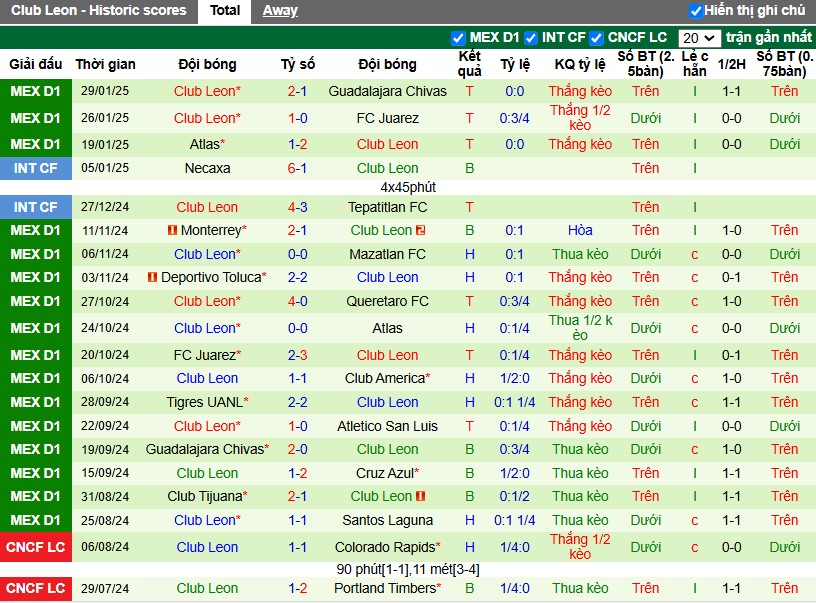Click the 2-0 score of the 19/09/24 match
This screenshot has height=603, width=816.
click(297, 449)
